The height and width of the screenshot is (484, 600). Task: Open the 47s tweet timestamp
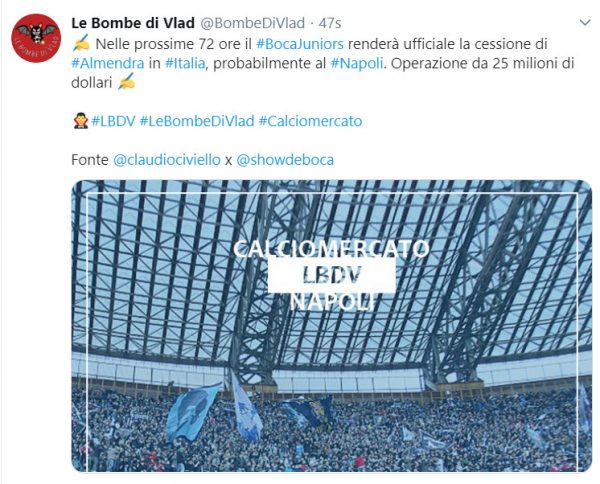pos(330,23)
